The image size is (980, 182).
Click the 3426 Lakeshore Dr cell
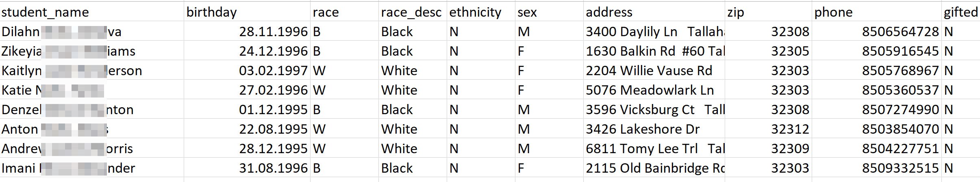642,129
